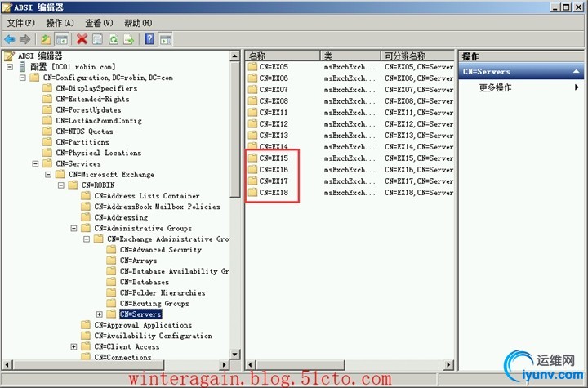Sort list by the 类 column header

click(x=350, y=56)
